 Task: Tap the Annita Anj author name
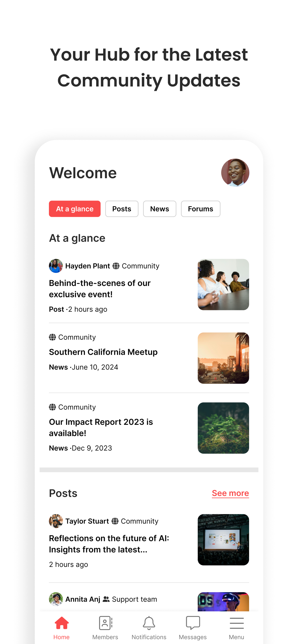[x=83, y=599]
